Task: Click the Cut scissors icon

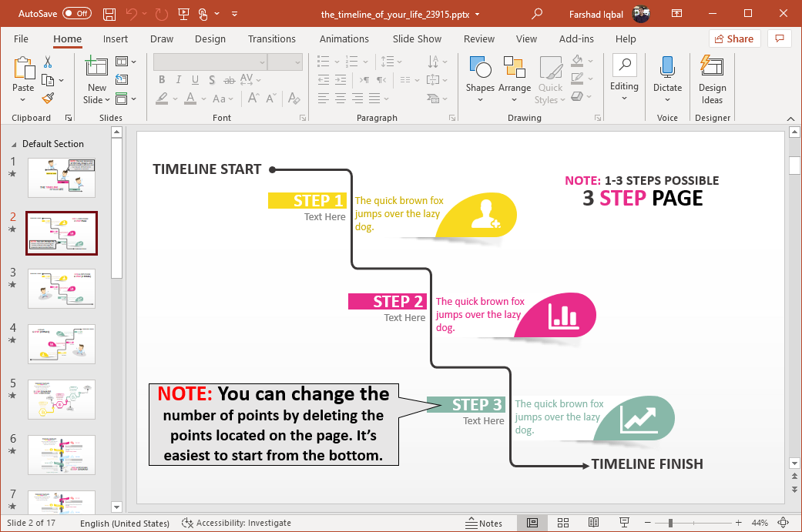Action: pyautogui.click(x=48, y=62)
